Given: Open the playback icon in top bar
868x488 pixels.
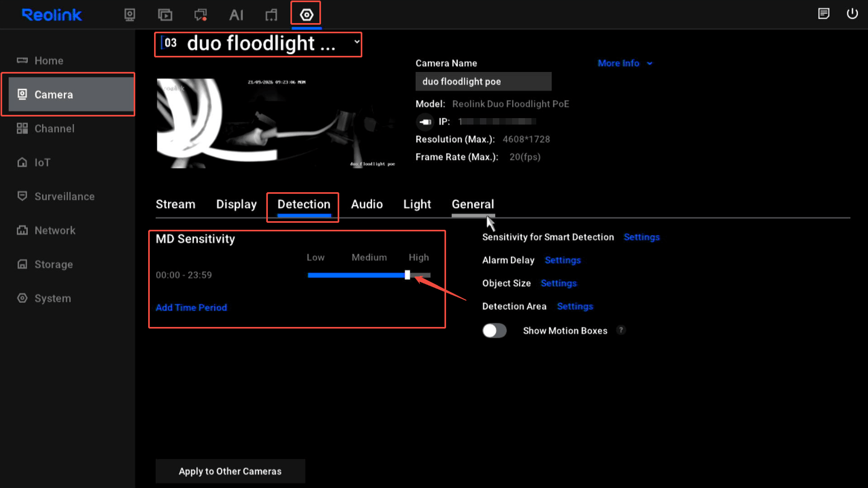Looking at the screenshot, I should (x=165, y=14).
